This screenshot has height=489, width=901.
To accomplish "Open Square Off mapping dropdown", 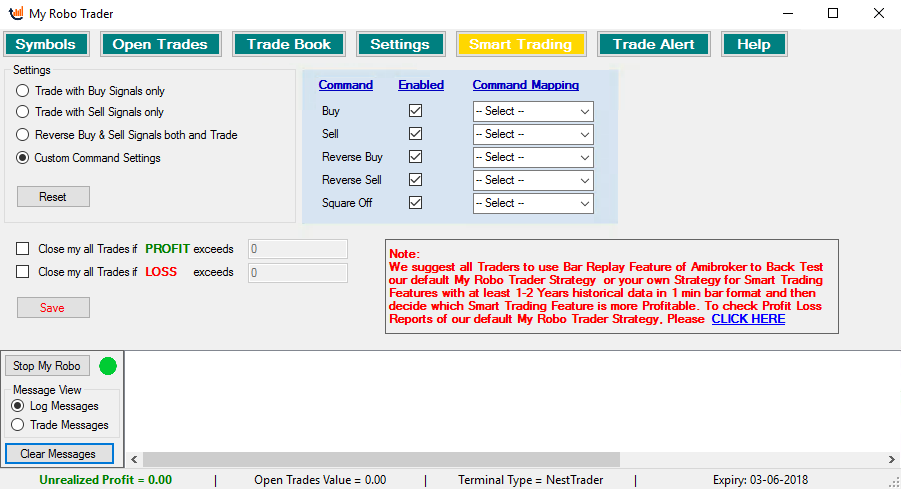I will [533, 203].
